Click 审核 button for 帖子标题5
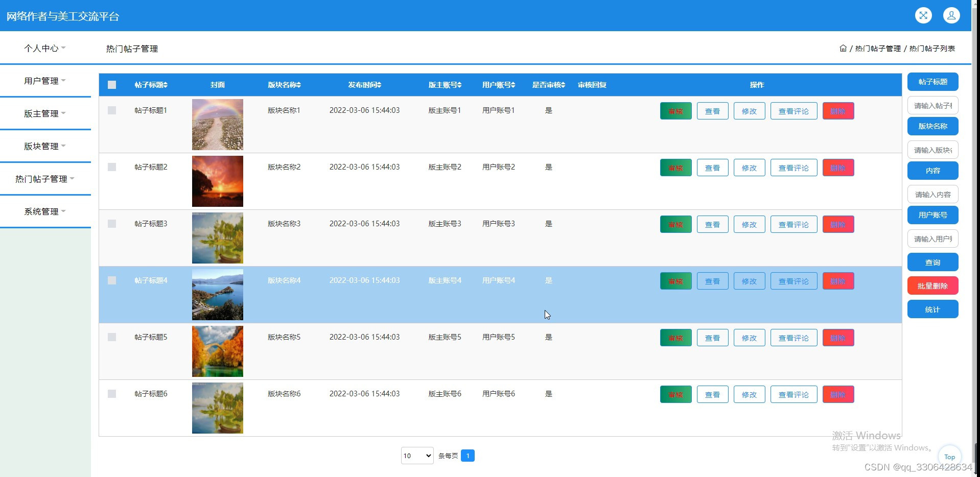The height and width of the screenshot is (477, 980). click(675, 338)
